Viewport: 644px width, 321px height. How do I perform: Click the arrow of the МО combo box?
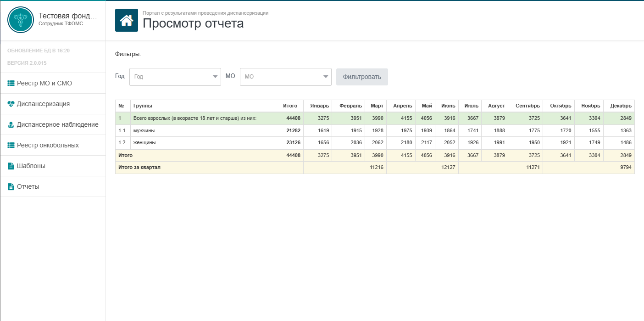click(x=326, y=77)
